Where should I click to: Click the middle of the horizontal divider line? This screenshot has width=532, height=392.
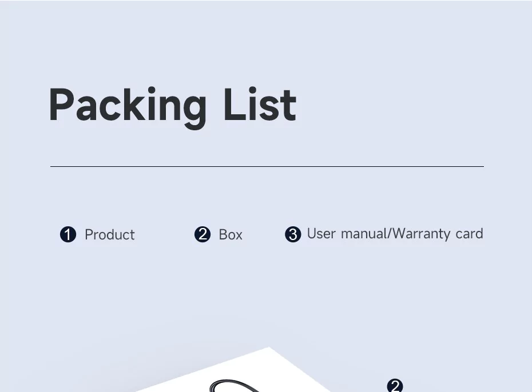(267, 166)
